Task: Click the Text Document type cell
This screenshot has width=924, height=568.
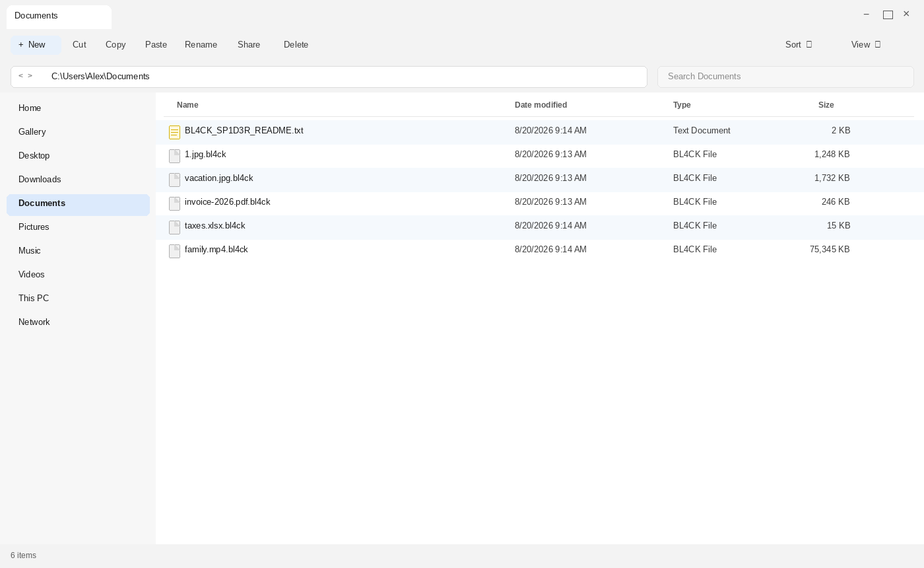Action: [702, 131]
